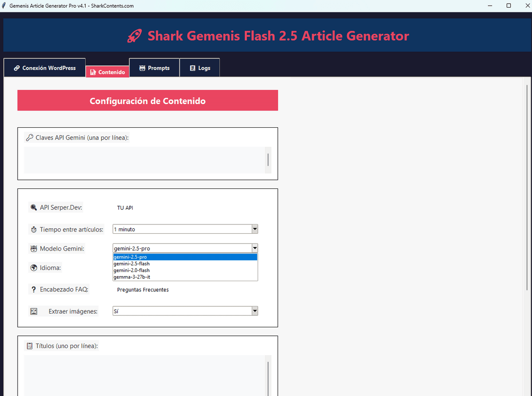The height and width of the screenshot is (396, 532).
Task: Collapse the Modelo Gemini dropdown arrow
Action: pyautogui.click(x=254, y=248)
